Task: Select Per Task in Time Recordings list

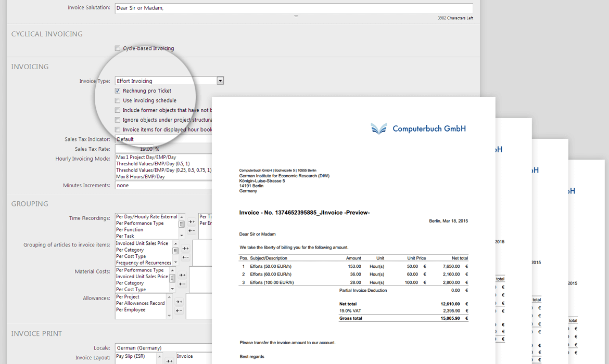Action: pos(125,236)
